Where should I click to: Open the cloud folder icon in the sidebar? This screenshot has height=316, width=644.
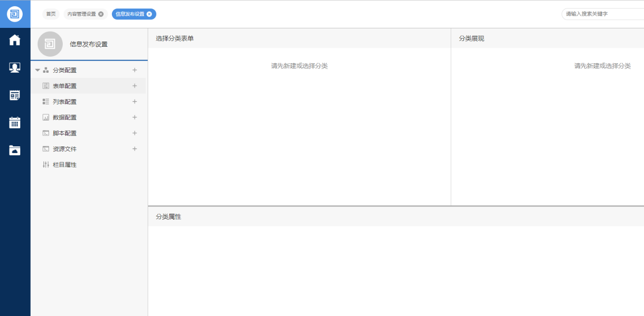click(15, 150)
